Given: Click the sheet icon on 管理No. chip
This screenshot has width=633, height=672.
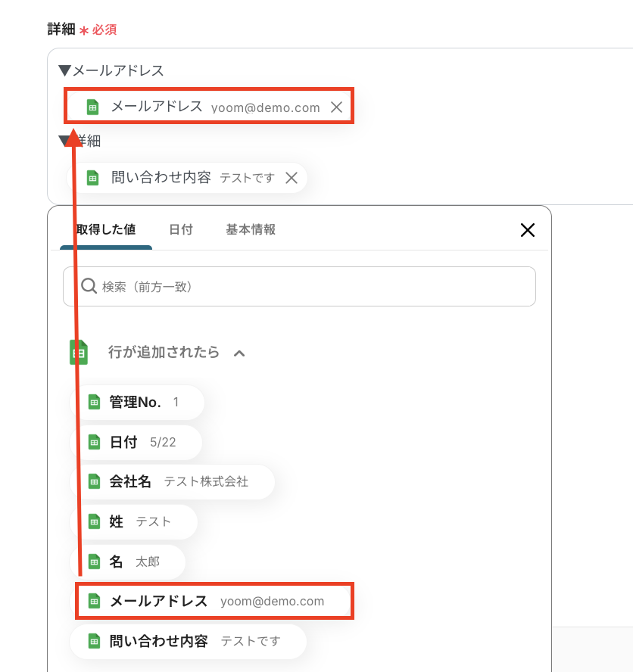Looking at the screenshot, I should [x=94, y=403].
